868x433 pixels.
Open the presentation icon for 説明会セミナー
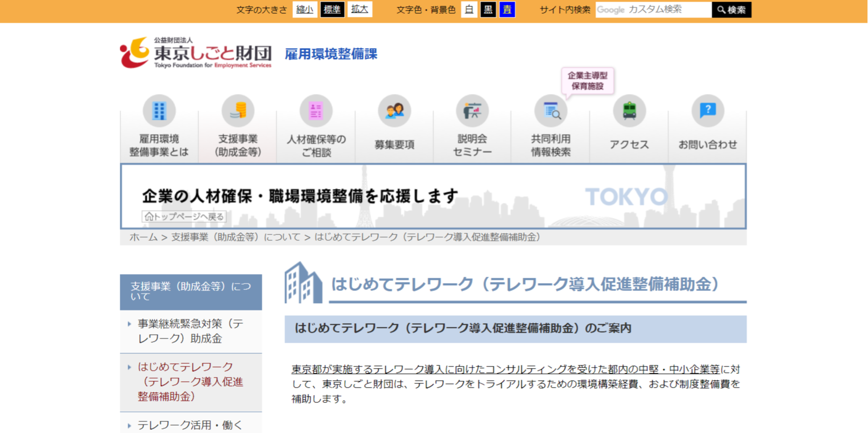click(472, 111)
